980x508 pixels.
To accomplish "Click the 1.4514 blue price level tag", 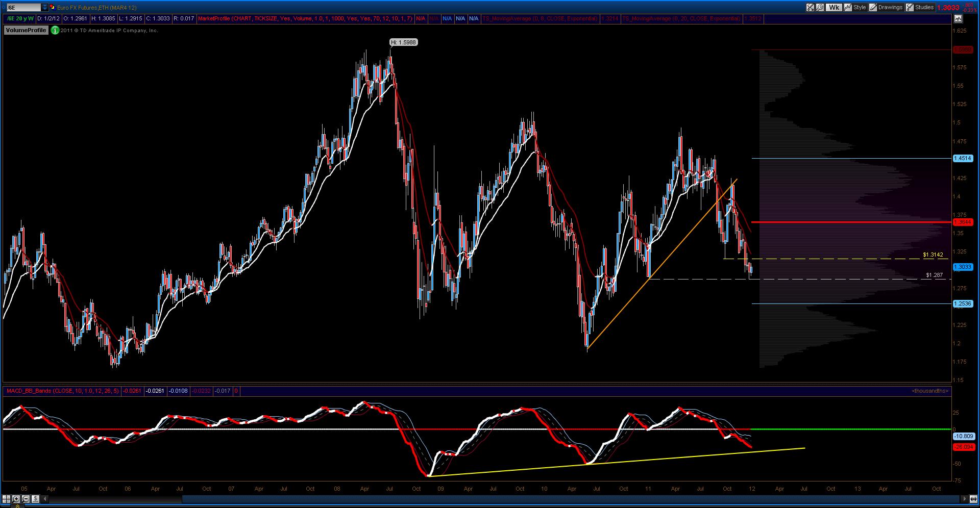I will coord(963,159).
